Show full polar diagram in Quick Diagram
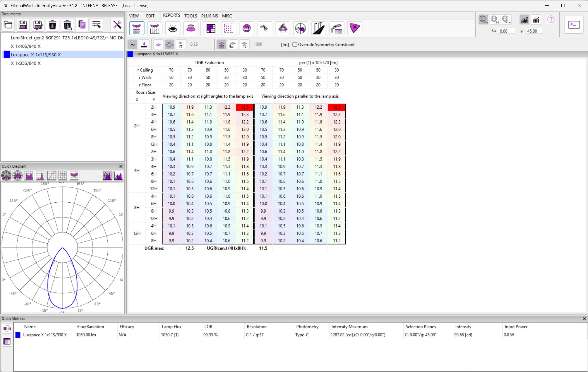 tap(18, 176)
